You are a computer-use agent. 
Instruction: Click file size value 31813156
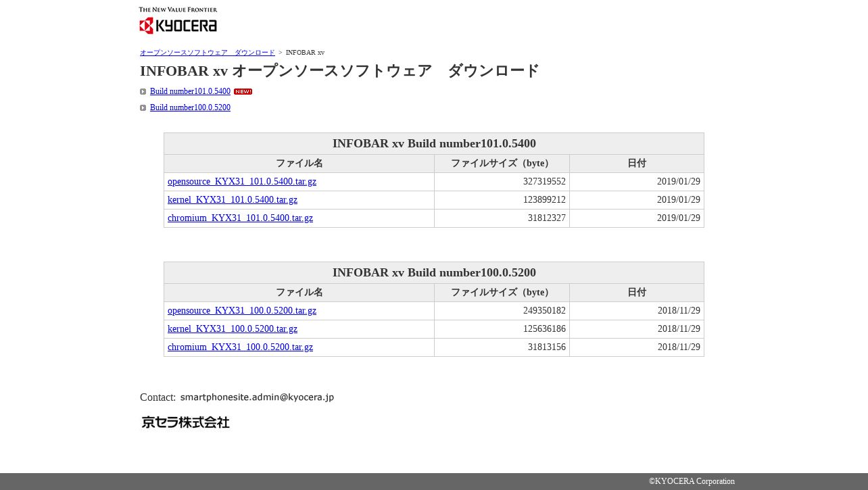(547, 347)
